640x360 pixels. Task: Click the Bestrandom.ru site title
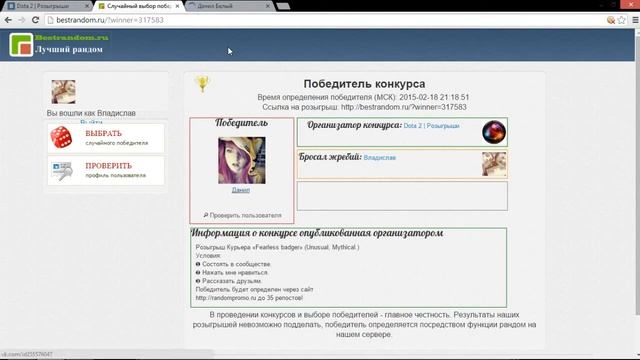(x=72, y=38)
